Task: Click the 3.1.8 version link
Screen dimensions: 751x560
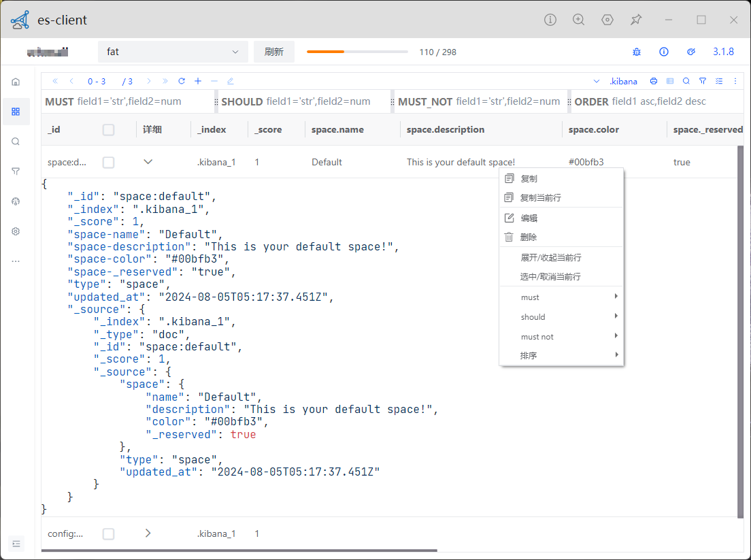Action: [x=723, y=52]
